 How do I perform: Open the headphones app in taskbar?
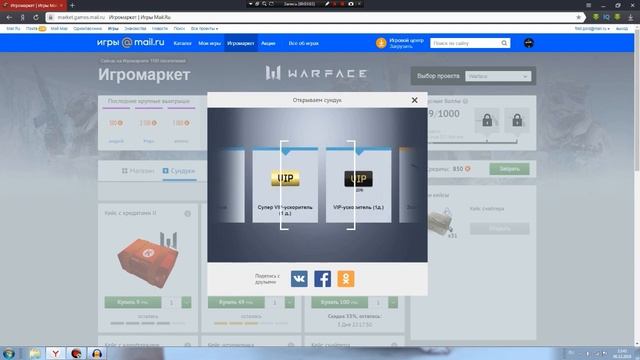[x=97, y=353]
